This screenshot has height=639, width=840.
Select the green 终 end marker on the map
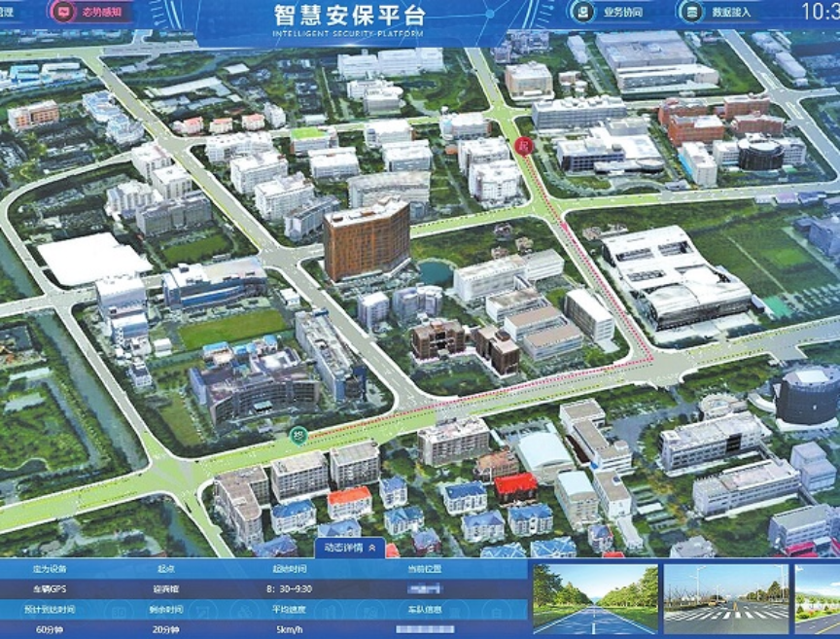pyautogui.click(x=298, y=435)
